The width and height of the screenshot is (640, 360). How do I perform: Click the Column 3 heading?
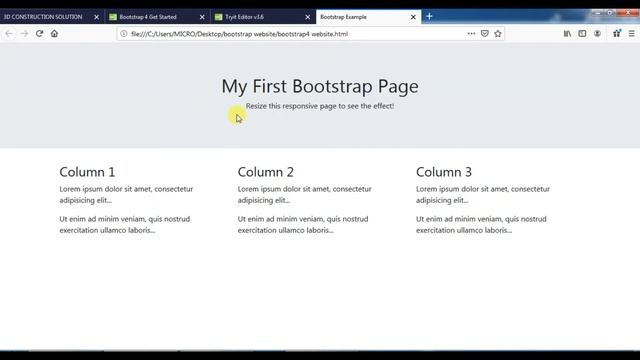[444, 172]
